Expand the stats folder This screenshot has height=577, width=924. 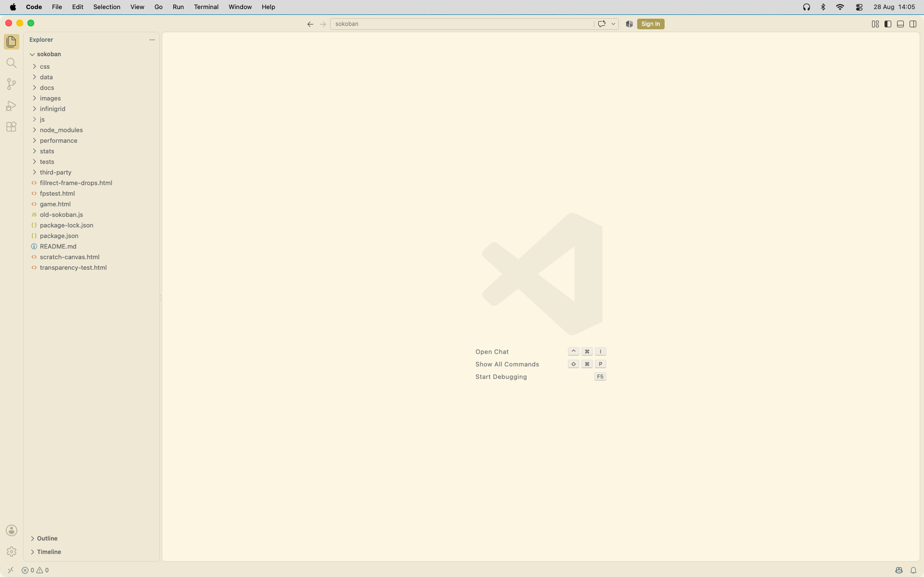(91, 152)
